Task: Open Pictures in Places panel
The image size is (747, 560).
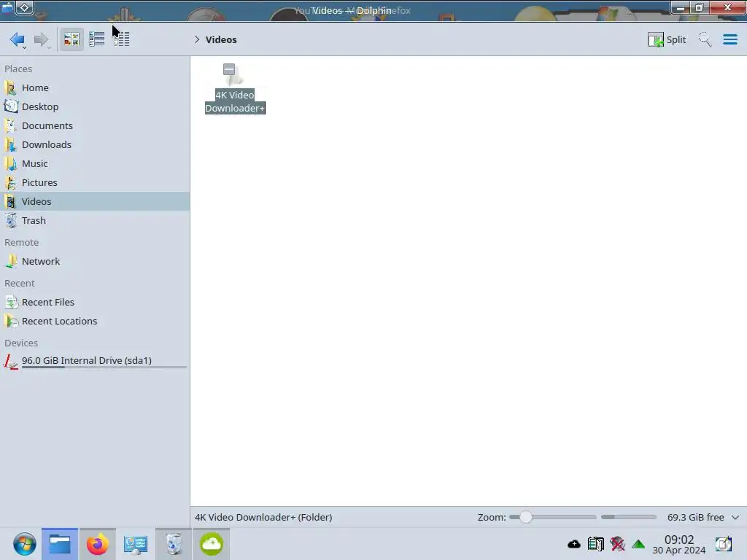Action: point(95,183)
